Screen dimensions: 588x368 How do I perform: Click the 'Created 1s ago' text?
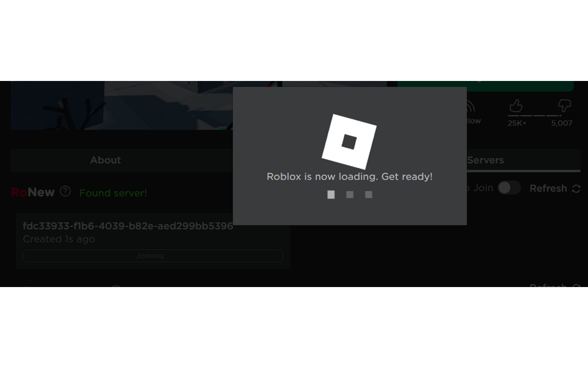coord(59,239)
